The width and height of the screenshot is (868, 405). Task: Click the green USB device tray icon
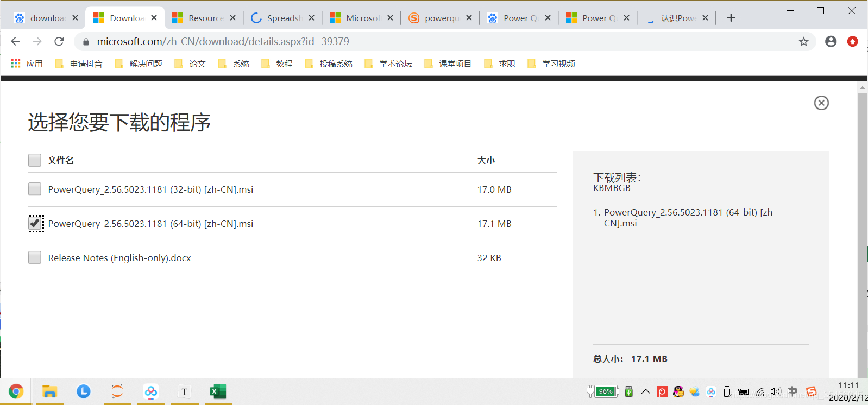629,391
